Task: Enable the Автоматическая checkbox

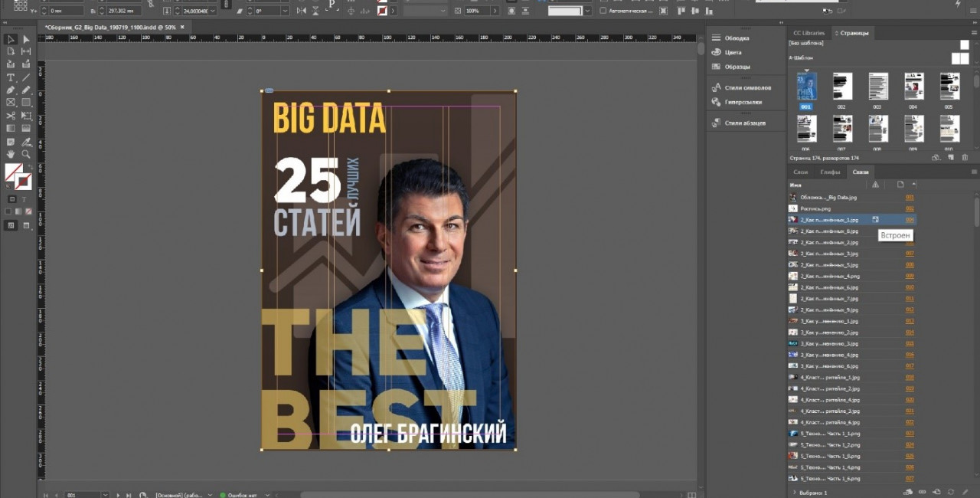Action: (603, 11)
